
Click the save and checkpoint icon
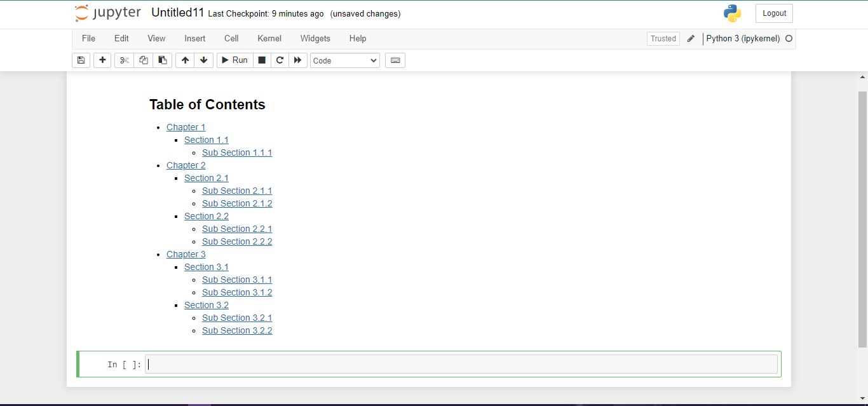[x=81, y=60]
